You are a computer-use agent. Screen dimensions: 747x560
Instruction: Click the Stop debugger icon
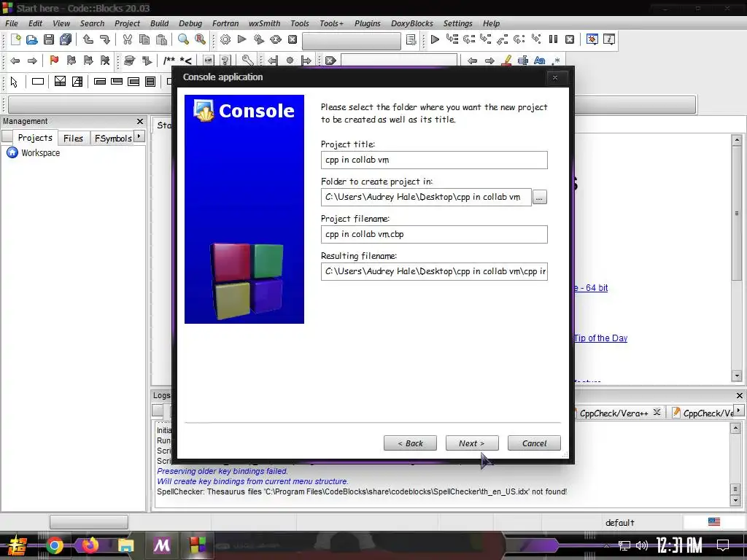coord(570,39)
